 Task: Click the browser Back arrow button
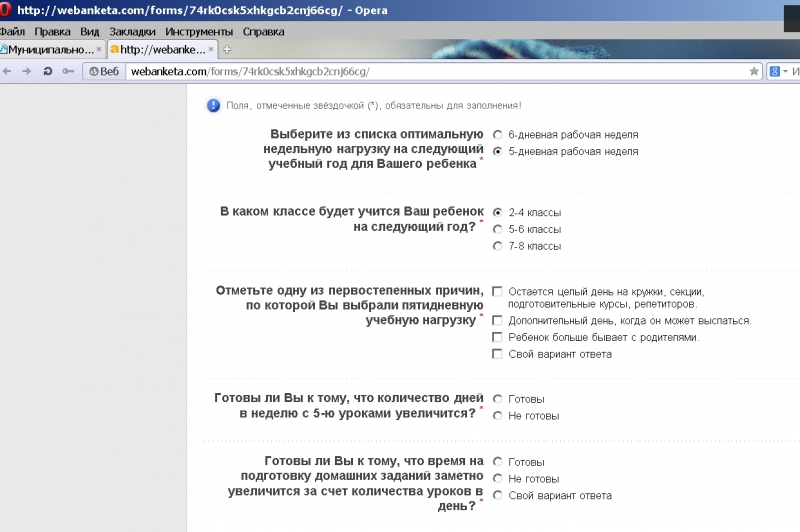8,71
